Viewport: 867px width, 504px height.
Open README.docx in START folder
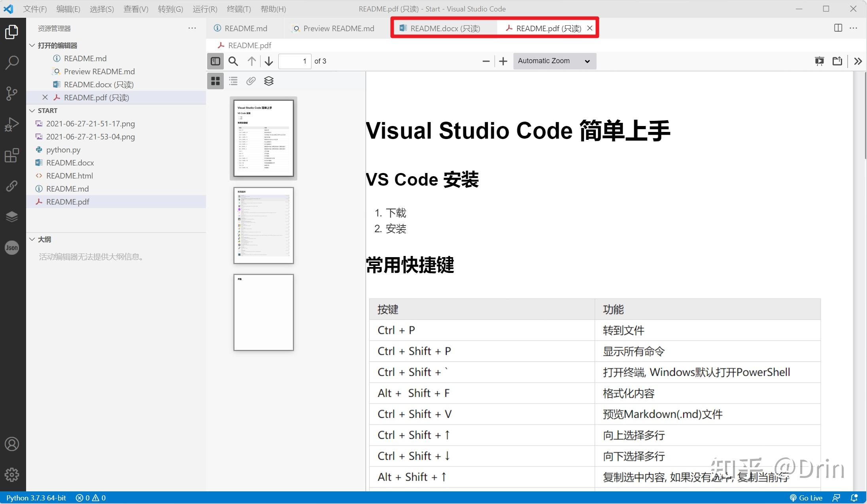[x=116, y=163]
